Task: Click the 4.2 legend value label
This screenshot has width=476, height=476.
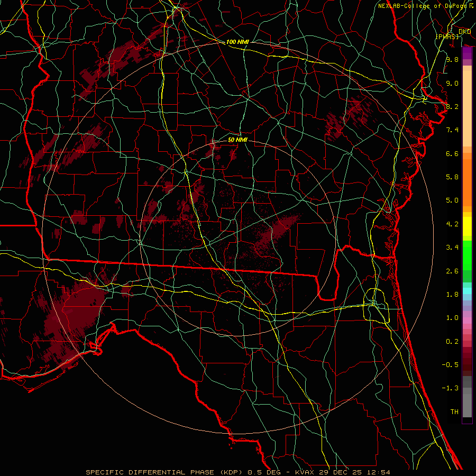Action: pos(451,224)
